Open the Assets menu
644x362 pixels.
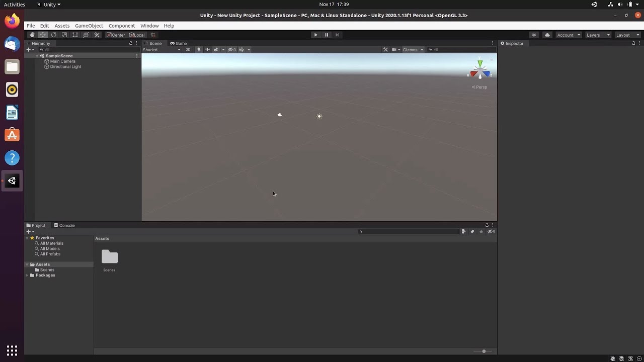coord(62,26)
